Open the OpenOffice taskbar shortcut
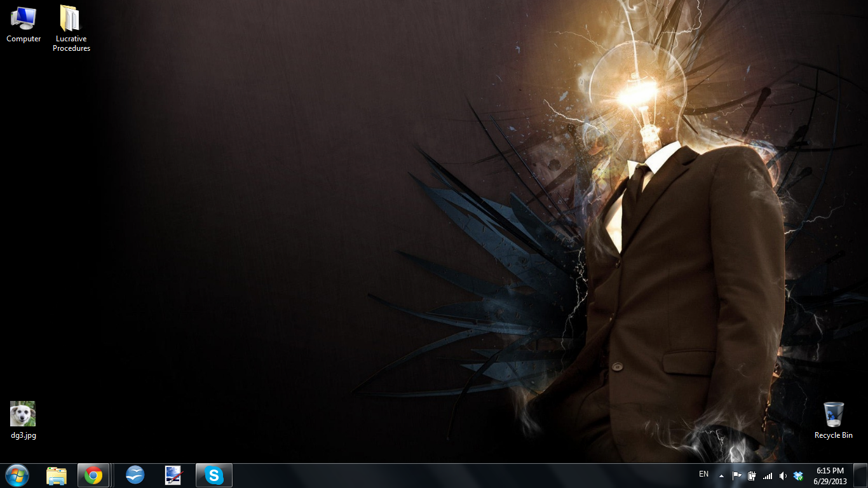 click(135, 475)
